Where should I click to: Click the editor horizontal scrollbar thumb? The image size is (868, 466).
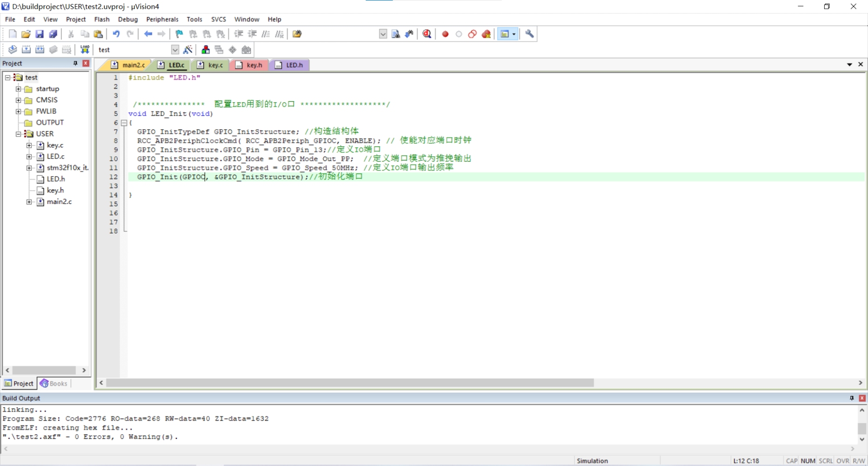(350, 383)
